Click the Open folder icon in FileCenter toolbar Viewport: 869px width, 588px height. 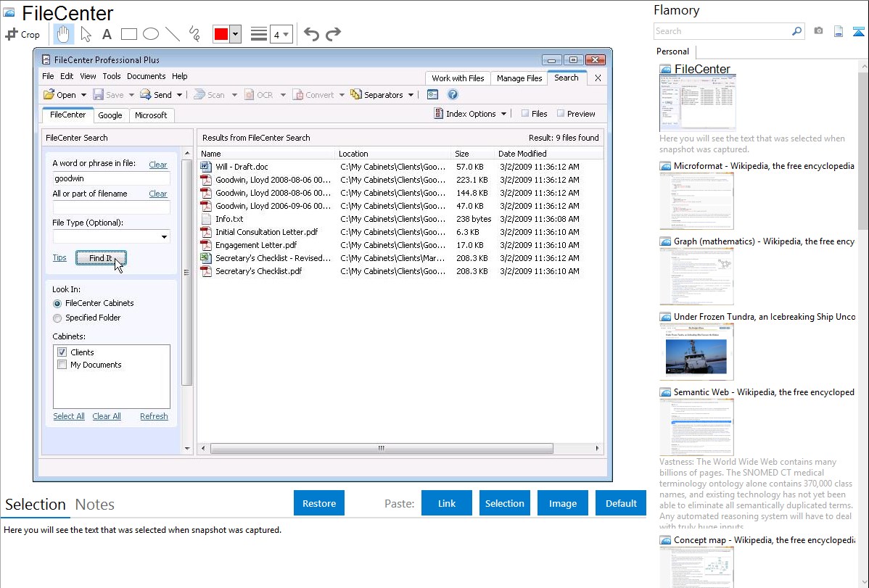49,95
